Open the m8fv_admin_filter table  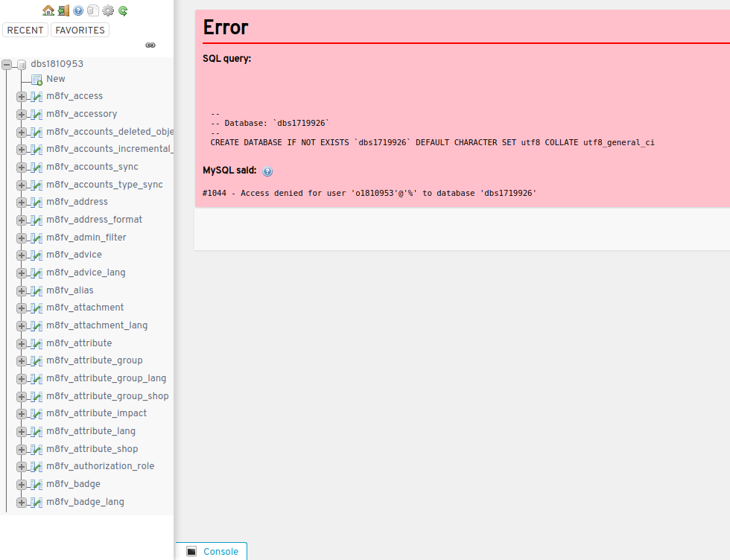[86, 238]
